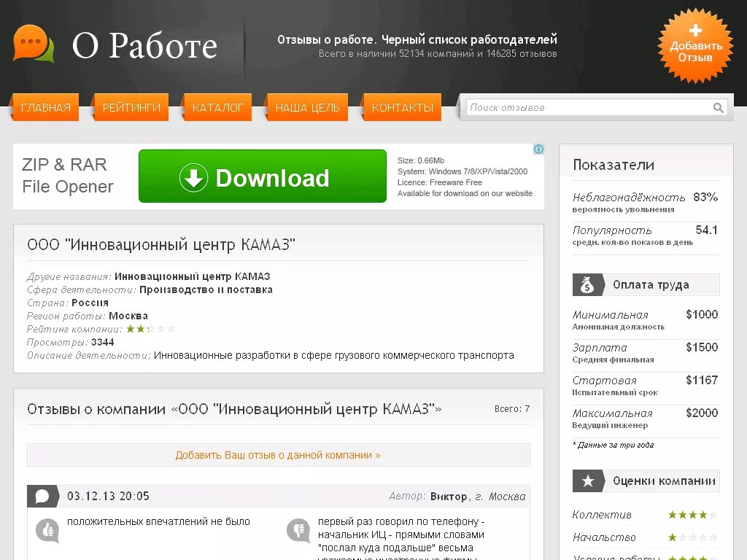Click the Минимальная $1000 salary row
This screenshot has width=747, height=560.
(x=646, y=320)
